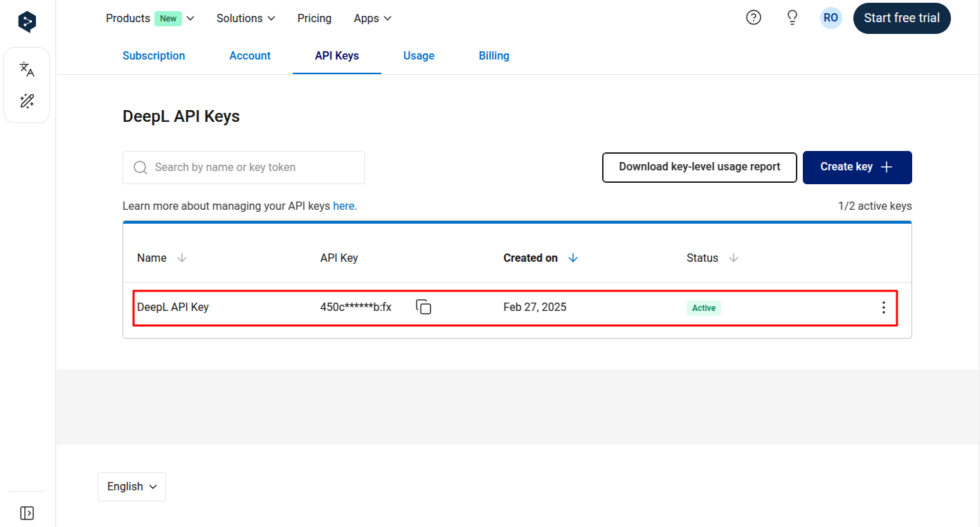
Task: Click the API Key column header
Action: [x=339, y=258]
